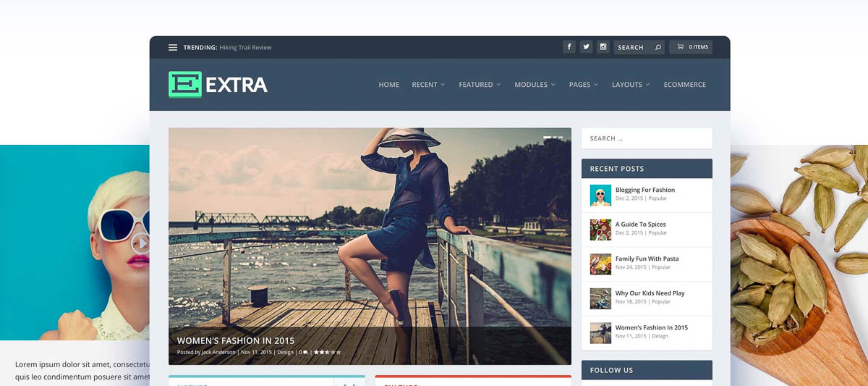Screen dimensions: 868x386
Task: Click the Blogging For Fashion thumbnail
Action: pos(600,195)
